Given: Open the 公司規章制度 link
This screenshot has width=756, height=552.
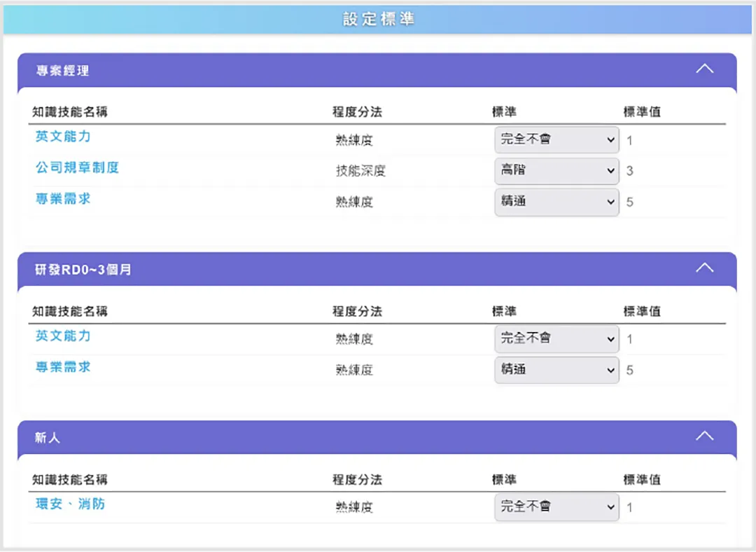Looking at the screenshot, I should tap(76, 168).
